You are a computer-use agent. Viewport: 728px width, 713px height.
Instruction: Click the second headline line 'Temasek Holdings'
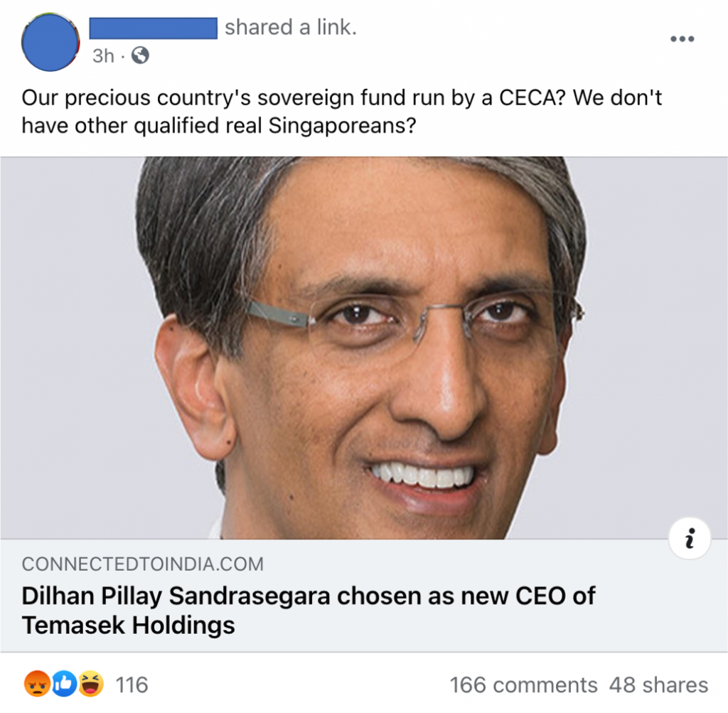click(128, 625)
